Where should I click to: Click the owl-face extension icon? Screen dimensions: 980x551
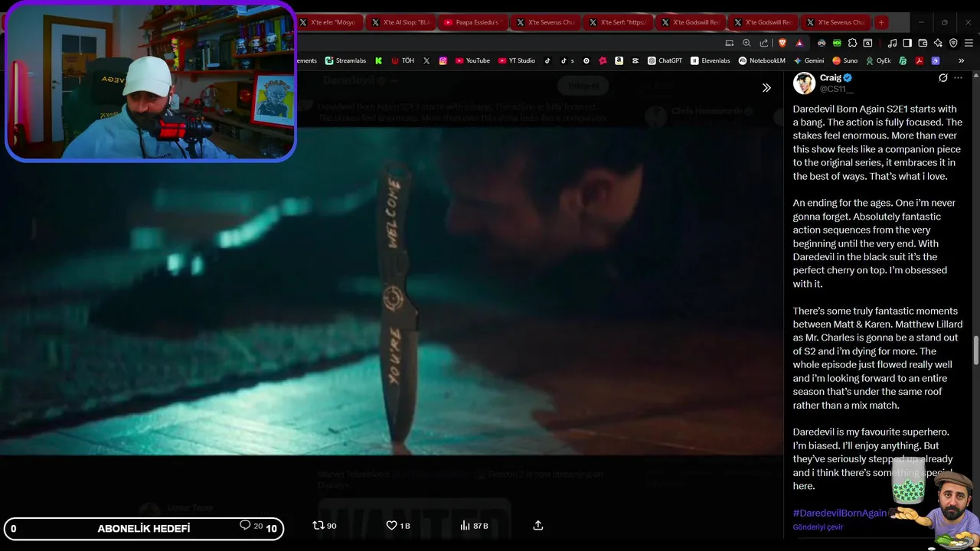822,43
